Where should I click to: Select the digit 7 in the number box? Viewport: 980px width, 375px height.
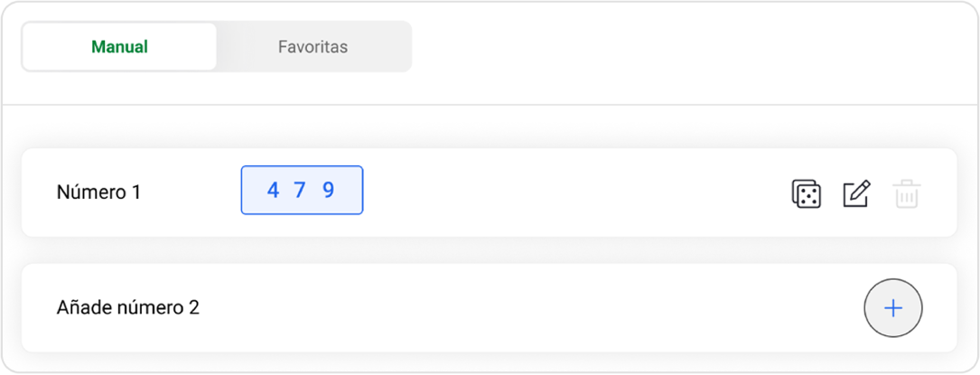click(301, 190)
